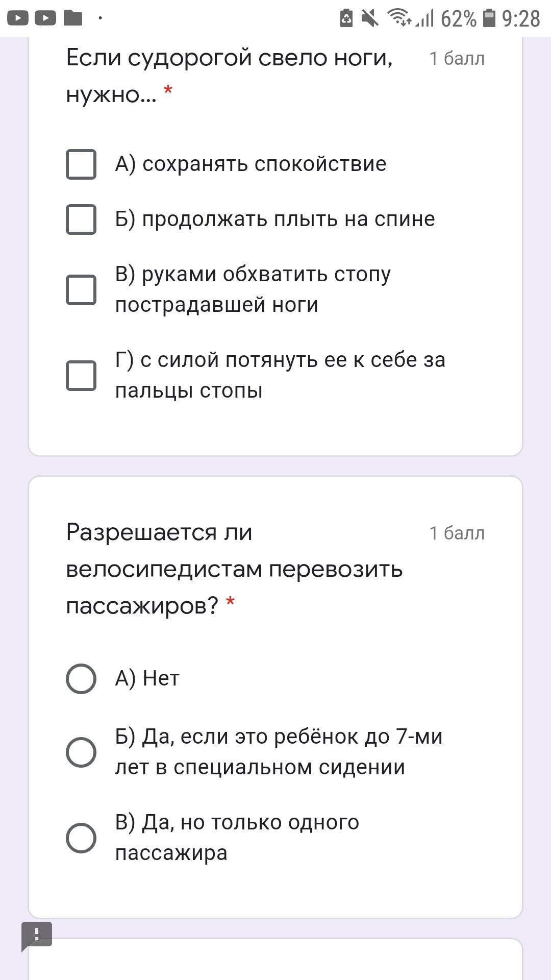Check 'А) сохранять спокойствие' checkbox

point(81,164)
